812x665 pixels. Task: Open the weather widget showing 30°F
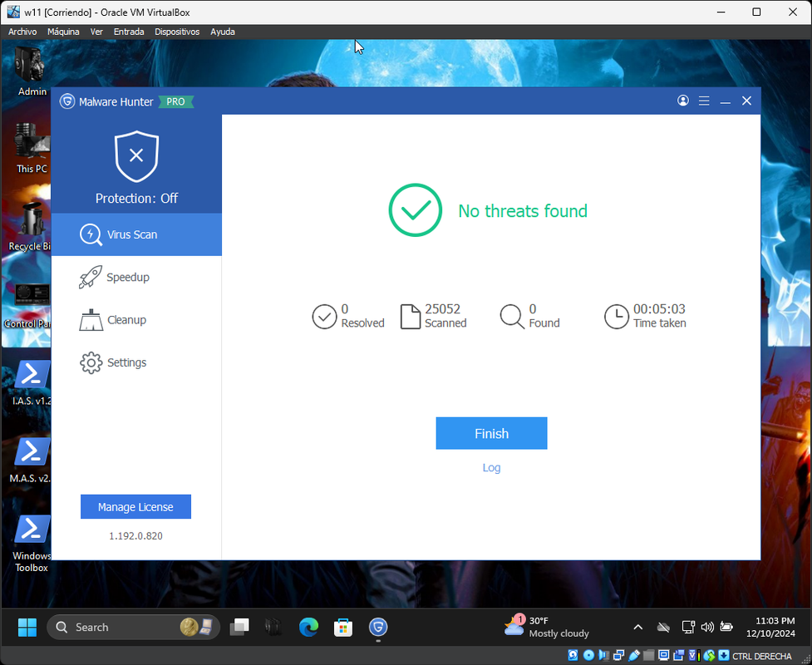click(x=547, y=628)
